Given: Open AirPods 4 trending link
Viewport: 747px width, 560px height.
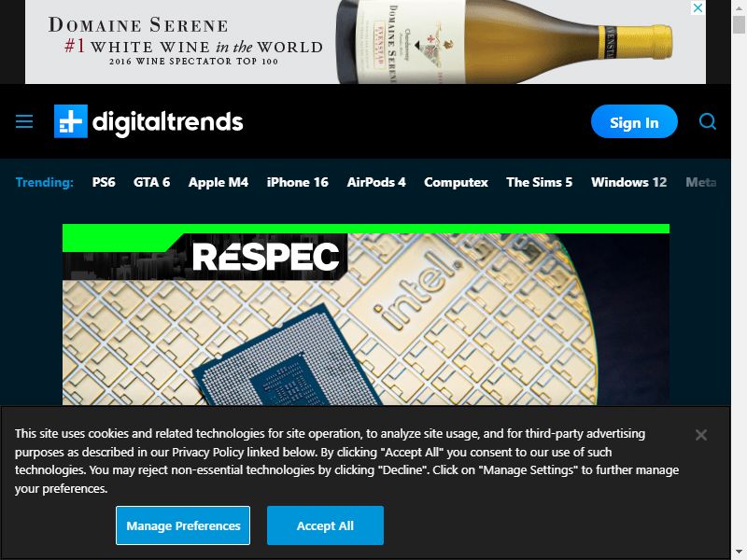Looking at the screenshot, I should [376, 182].
